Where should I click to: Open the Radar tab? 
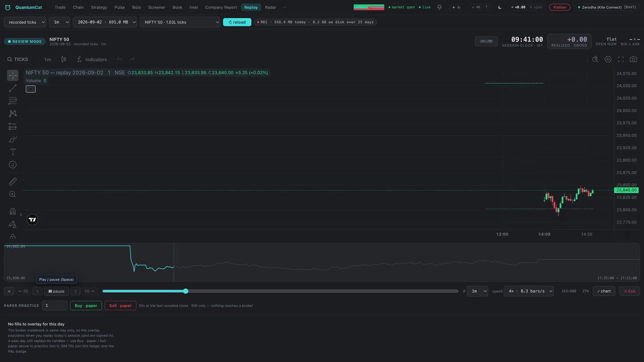[x=271, y=7]
